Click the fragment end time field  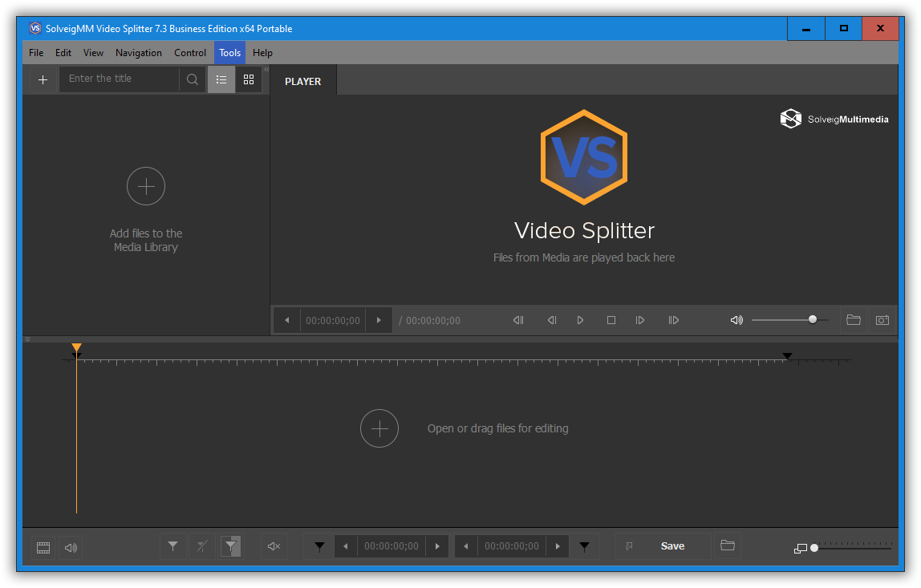tap(512, 546)
